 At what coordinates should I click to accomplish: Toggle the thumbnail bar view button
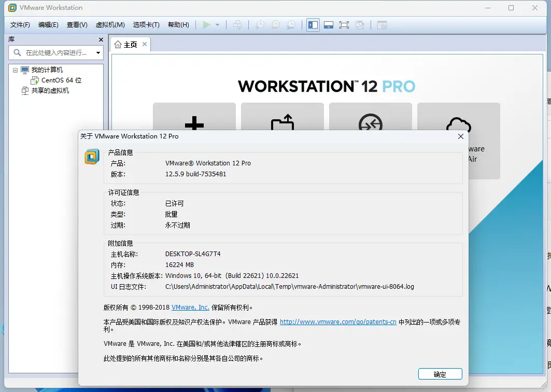click(328, 25)
